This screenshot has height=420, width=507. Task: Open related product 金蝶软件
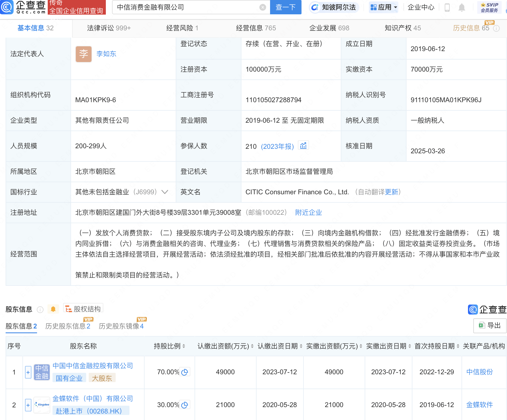[480, 405]
